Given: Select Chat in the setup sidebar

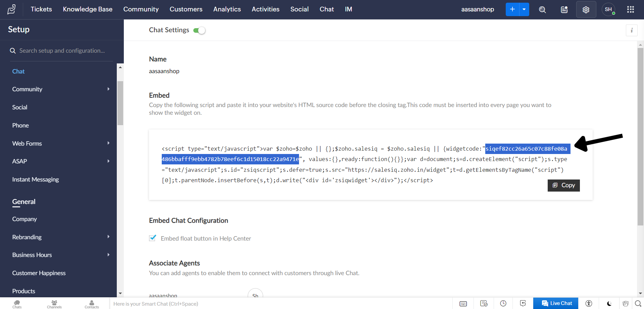Looking at the screenshot, I should pos(18,71).
